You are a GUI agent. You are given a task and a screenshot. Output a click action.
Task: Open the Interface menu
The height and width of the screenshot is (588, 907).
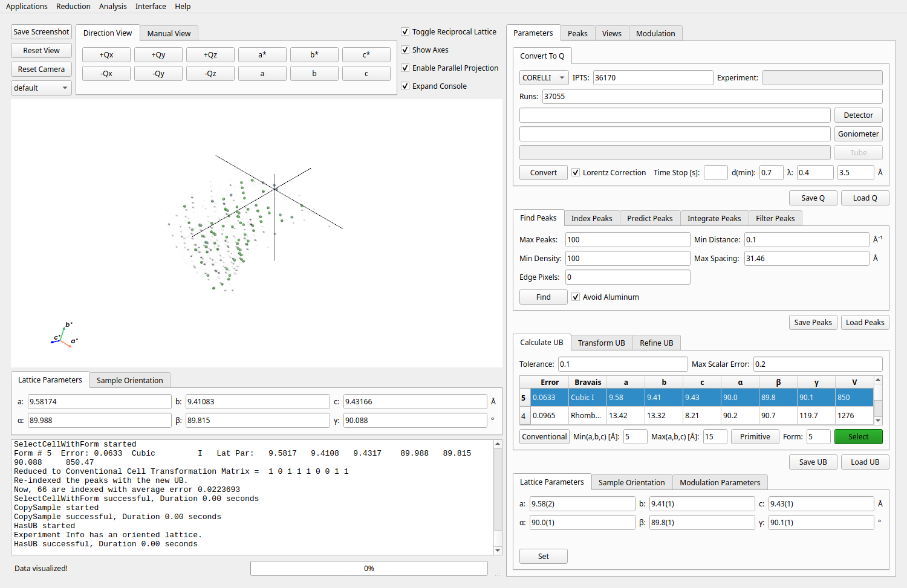[x=151, y=7]
